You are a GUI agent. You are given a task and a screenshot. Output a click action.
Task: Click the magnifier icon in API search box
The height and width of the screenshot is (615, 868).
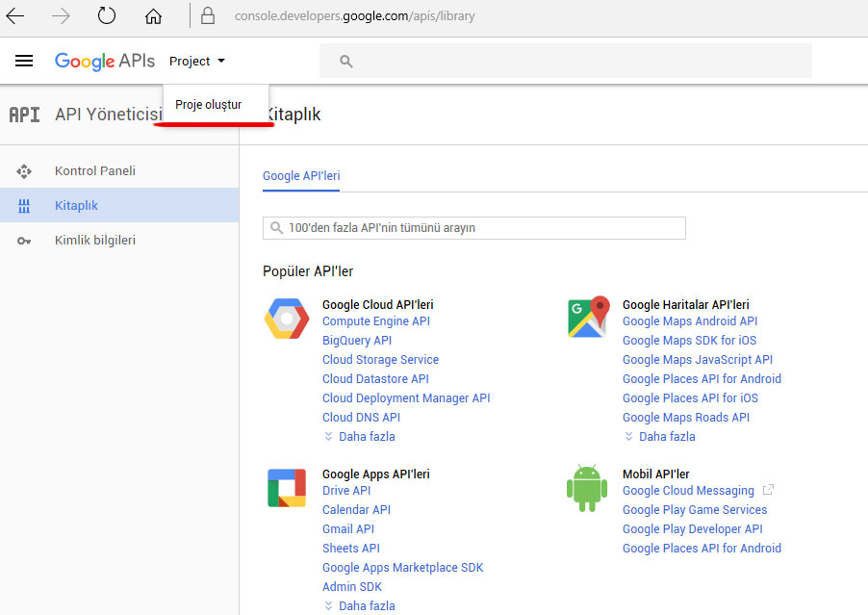coord(276,227)
